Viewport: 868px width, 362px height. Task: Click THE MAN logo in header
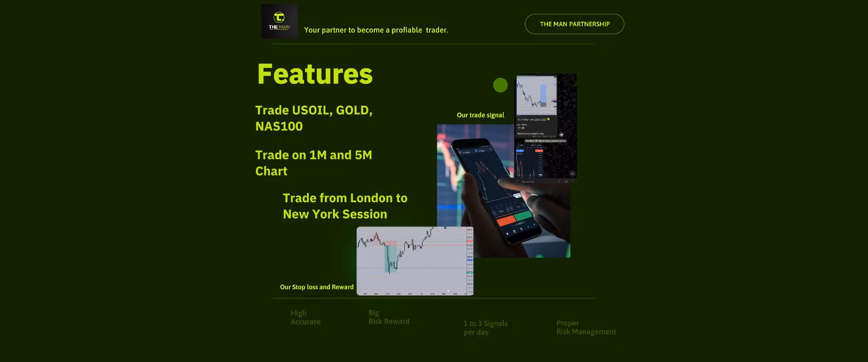pos(279,21)
